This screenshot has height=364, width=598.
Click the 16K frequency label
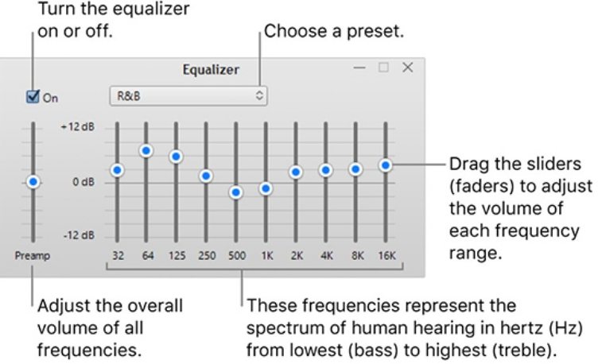pos(385,256)
